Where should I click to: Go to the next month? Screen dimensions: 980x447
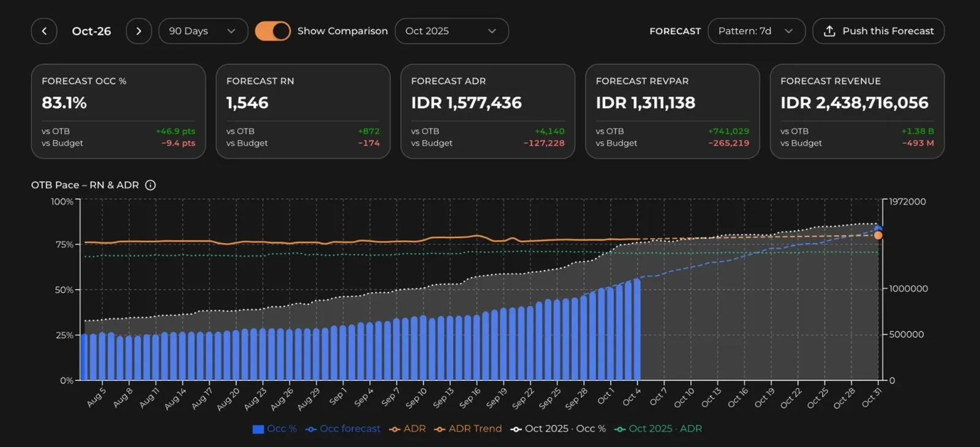point(139,31)
